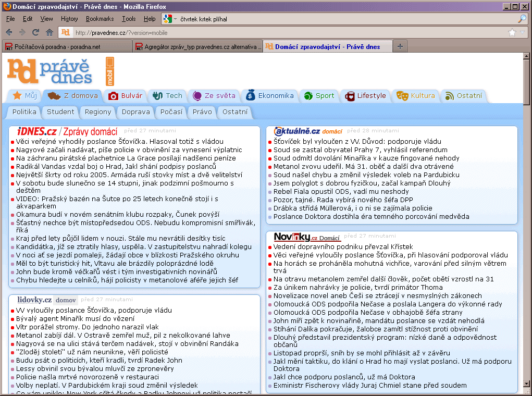Click the search magnifier icon

coord(522,19)
